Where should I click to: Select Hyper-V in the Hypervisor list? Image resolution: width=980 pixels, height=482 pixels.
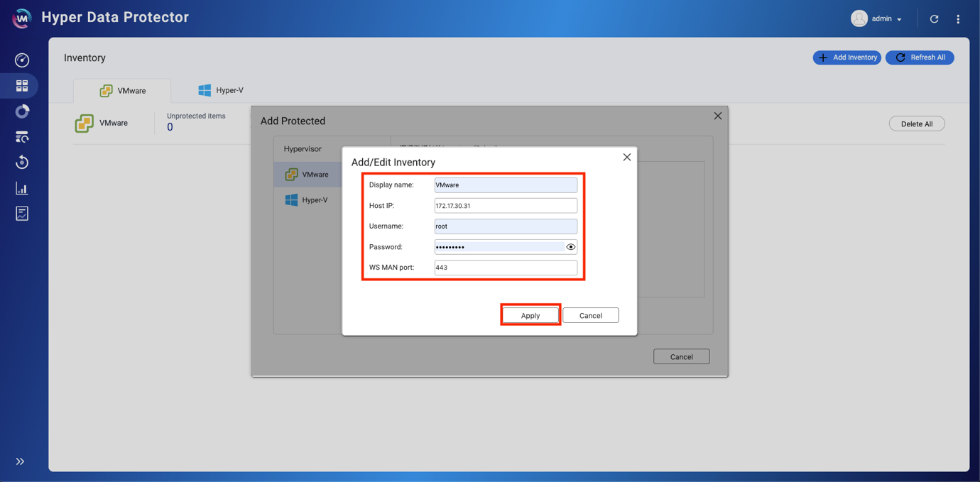307,200
